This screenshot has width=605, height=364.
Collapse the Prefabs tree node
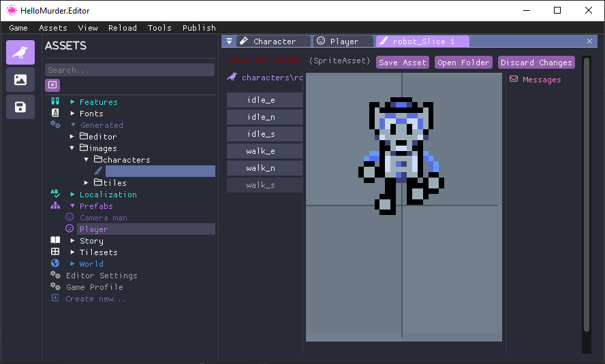(73, 206)
